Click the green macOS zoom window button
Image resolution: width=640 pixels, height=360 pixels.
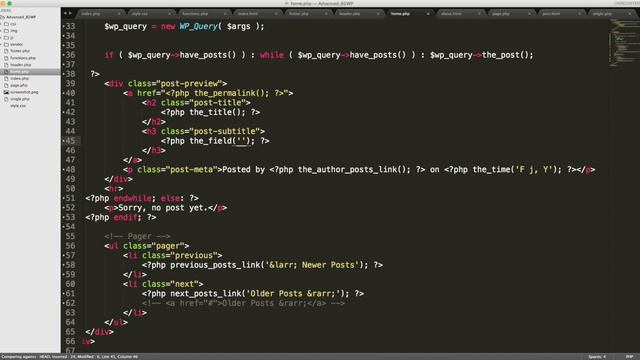[9, 3]
